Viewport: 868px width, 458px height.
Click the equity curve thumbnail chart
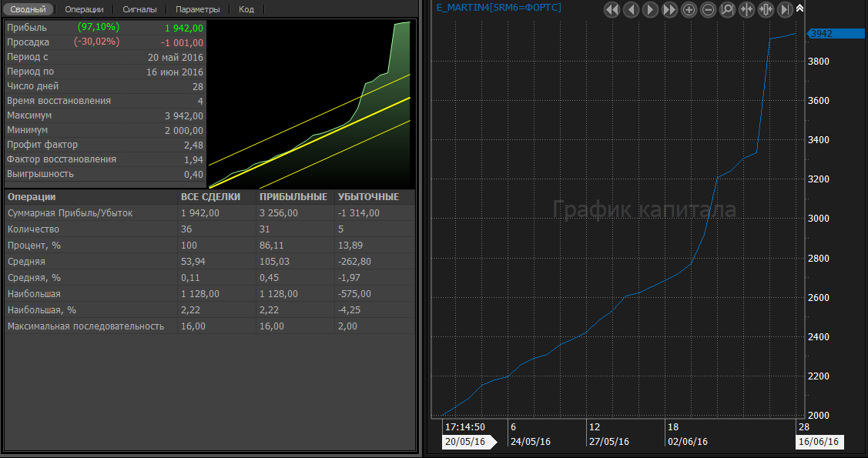[x=310, y=104]
